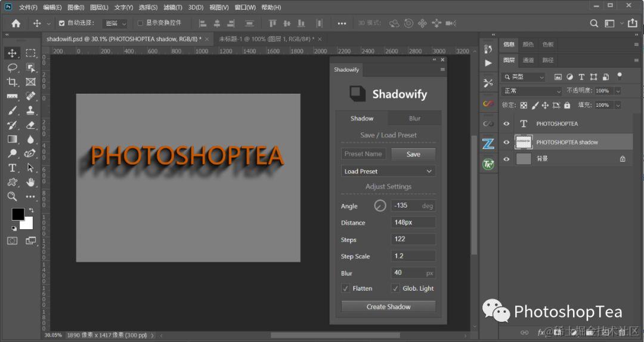Open the 图层 auto-select target dropdown
This screenshot has width=644, height=342.
[x=115, y=23]
